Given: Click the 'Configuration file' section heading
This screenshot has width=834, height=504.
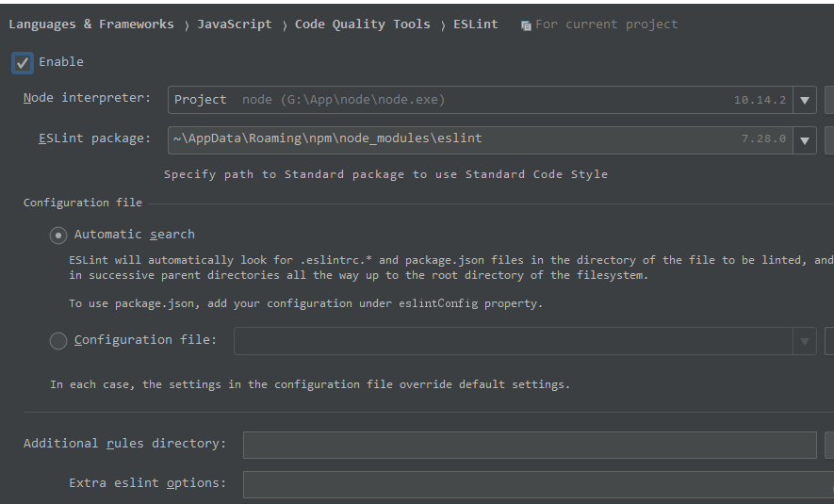Looking at the screenshot, I should (82, 203).
